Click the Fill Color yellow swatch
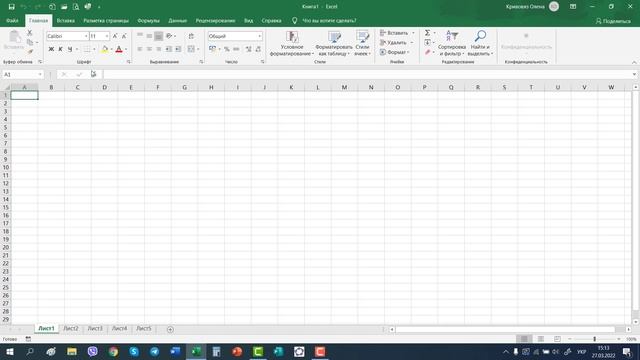This screenshot has width=640, height=360. [x=104, y=49]
